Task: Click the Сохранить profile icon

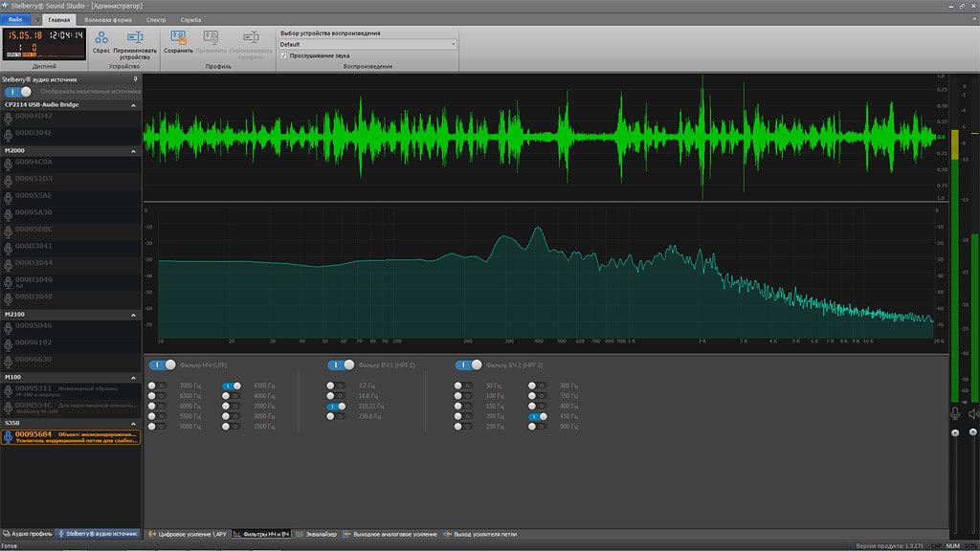Action: (x=178, y=38)
